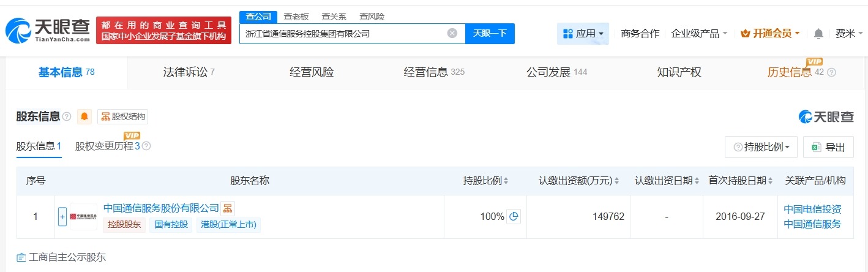
Task: Switch to 经营风险 tab
Action: point(312,72)
